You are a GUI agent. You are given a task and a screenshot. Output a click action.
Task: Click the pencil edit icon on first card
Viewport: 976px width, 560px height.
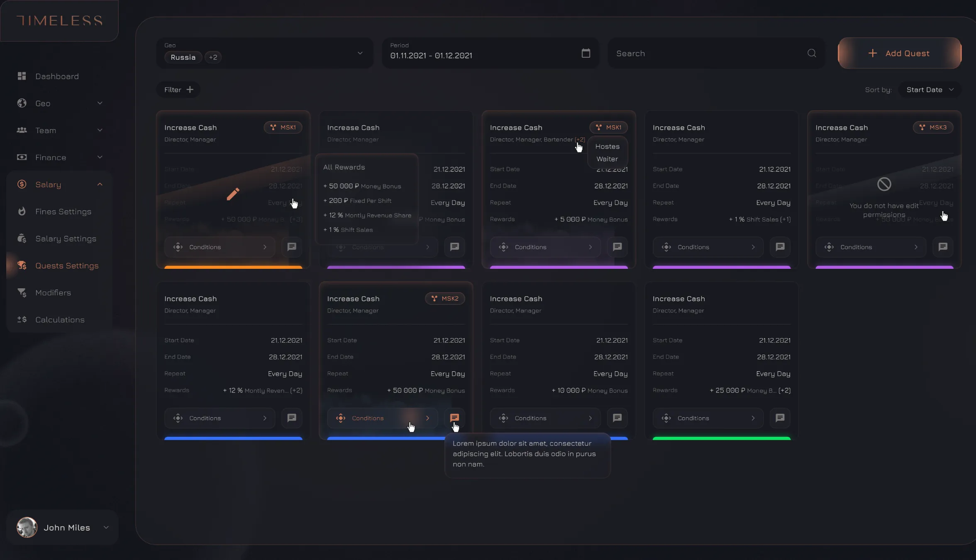[x=233, y=194]
